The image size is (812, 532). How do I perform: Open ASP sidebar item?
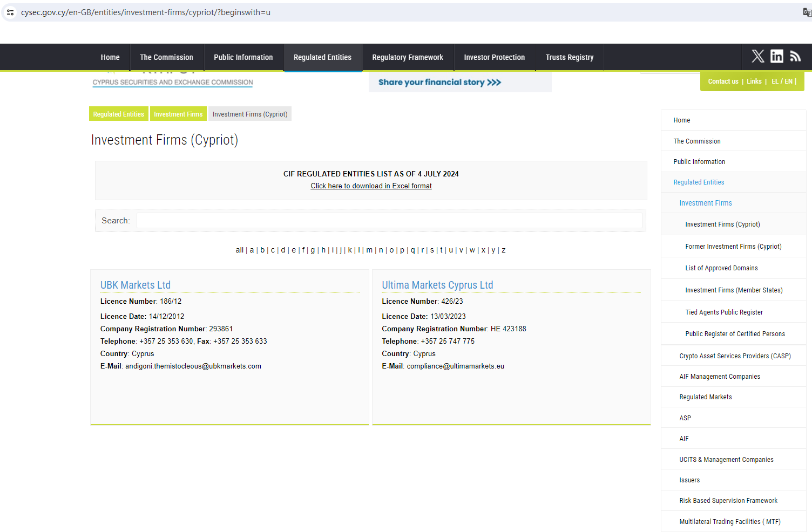[734, 418]
